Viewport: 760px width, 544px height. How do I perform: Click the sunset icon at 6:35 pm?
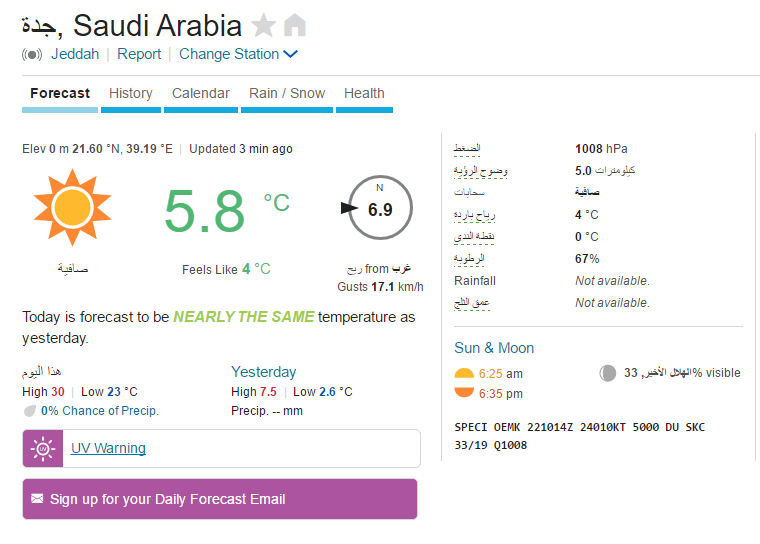pyautogui.click(x=464, y=393)
